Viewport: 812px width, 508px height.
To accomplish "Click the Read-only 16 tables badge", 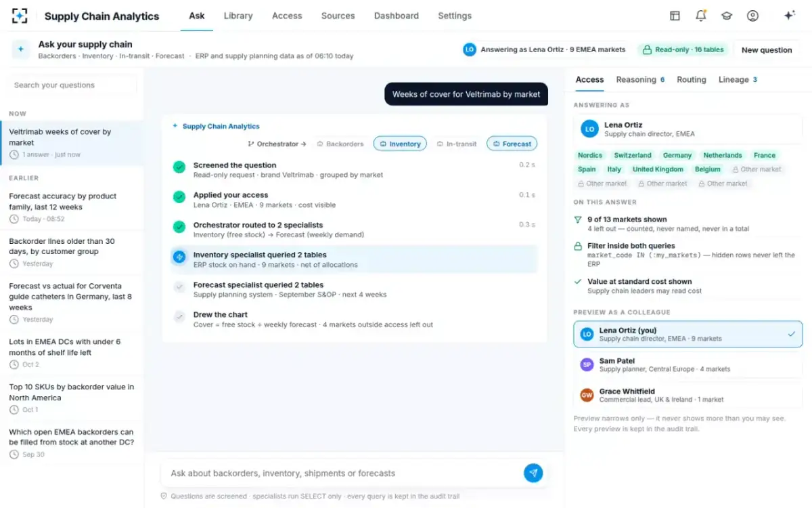I will pyautogui.click(x=683, y=49).
